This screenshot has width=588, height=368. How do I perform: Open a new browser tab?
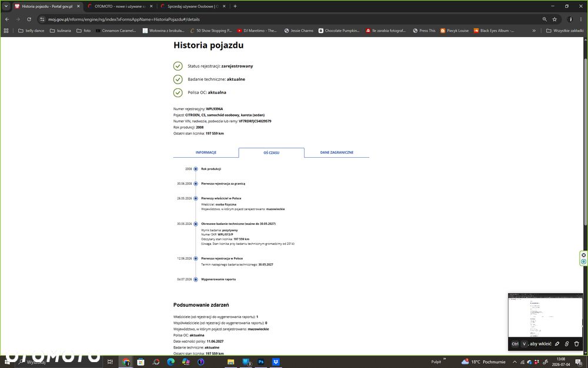click(x=235, y=6)
